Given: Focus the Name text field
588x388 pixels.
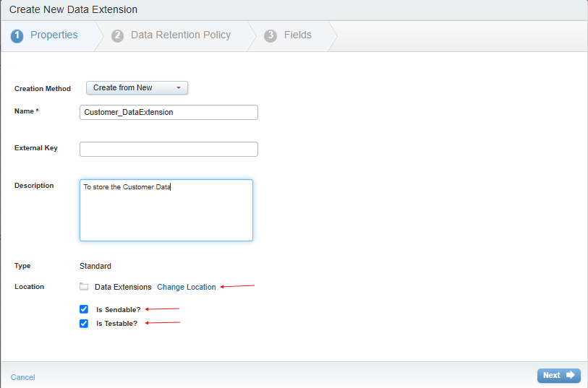Looking at the screenshot, I should [169, 112].
